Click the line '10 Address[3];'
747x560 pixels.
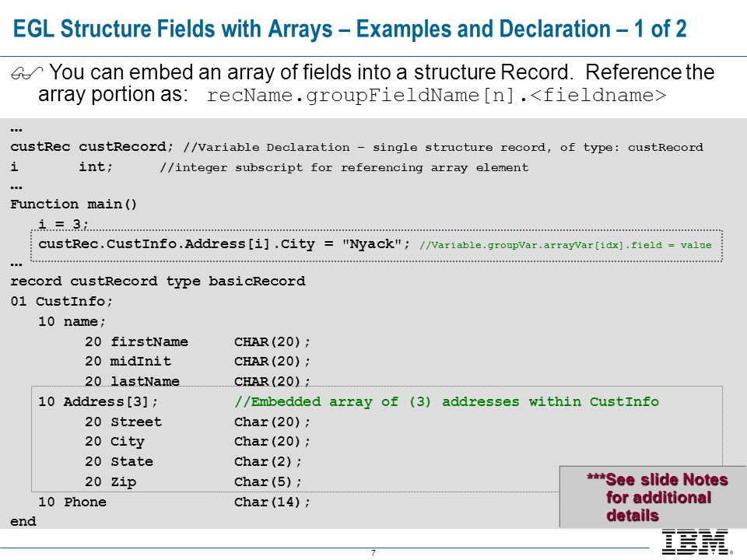tap(98, 401)
